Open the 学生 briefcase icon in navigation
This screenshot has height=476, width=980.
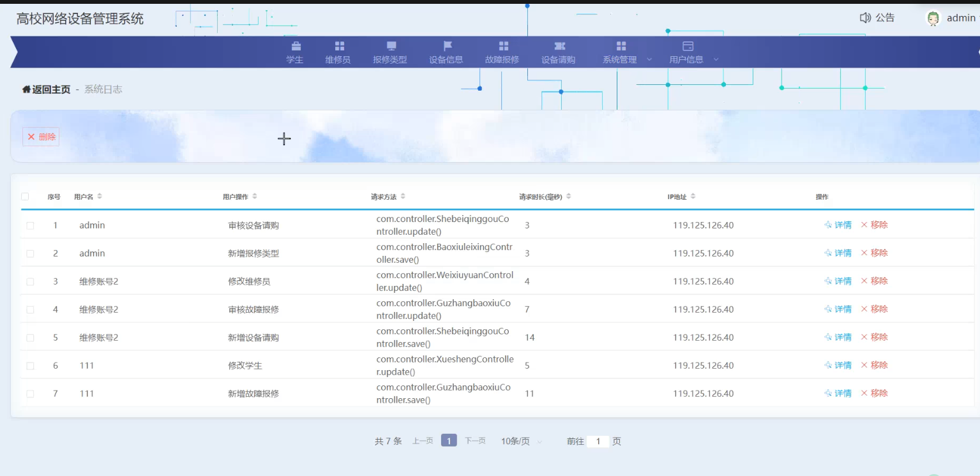point(296,46)
